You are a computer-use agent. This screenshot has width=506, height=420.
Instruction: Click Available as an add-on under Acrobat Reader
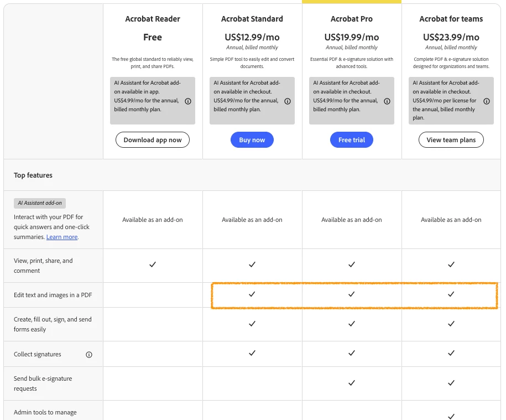tap(152, 220)
